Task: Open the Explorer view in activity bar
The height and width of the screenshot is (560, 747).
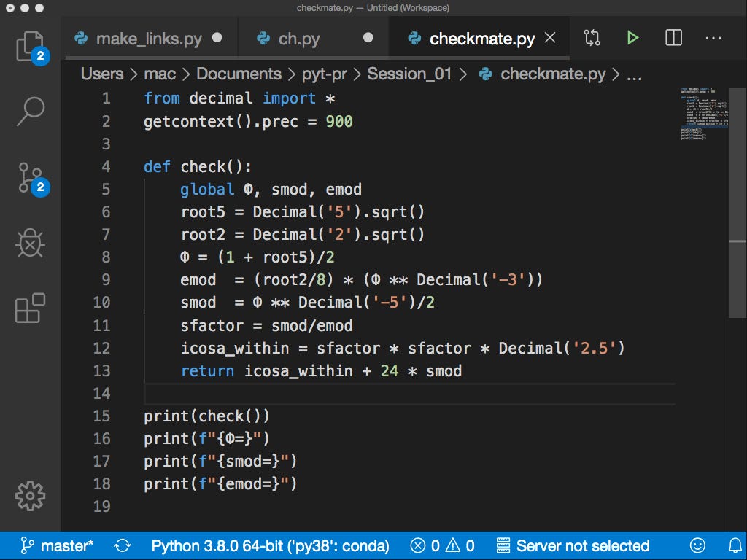Action: [x=30, y=47]
